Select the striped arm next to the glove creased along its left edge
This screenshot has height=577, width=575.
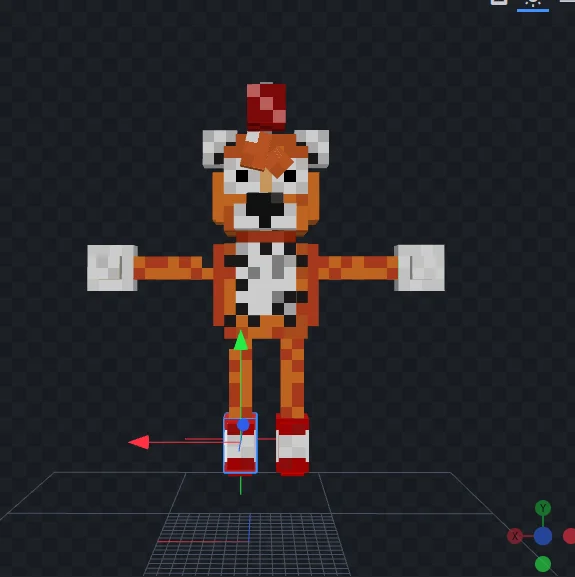point(357,268)
